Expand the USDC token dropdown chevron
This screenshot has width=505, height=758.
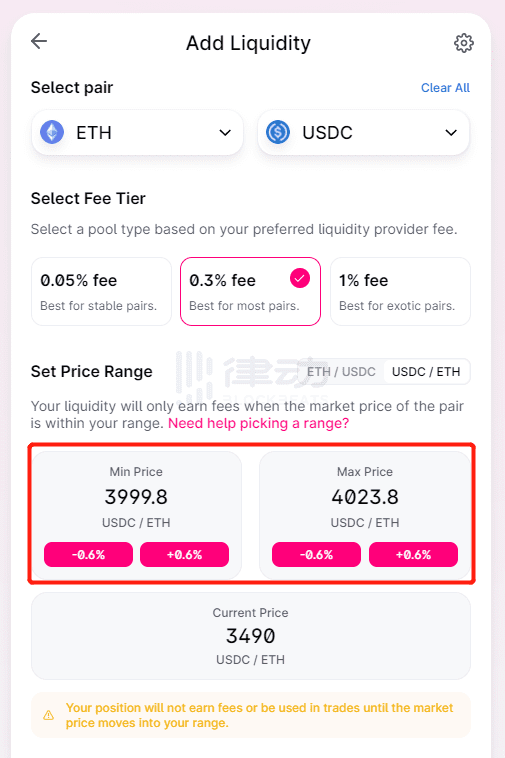tap(451, 132)
